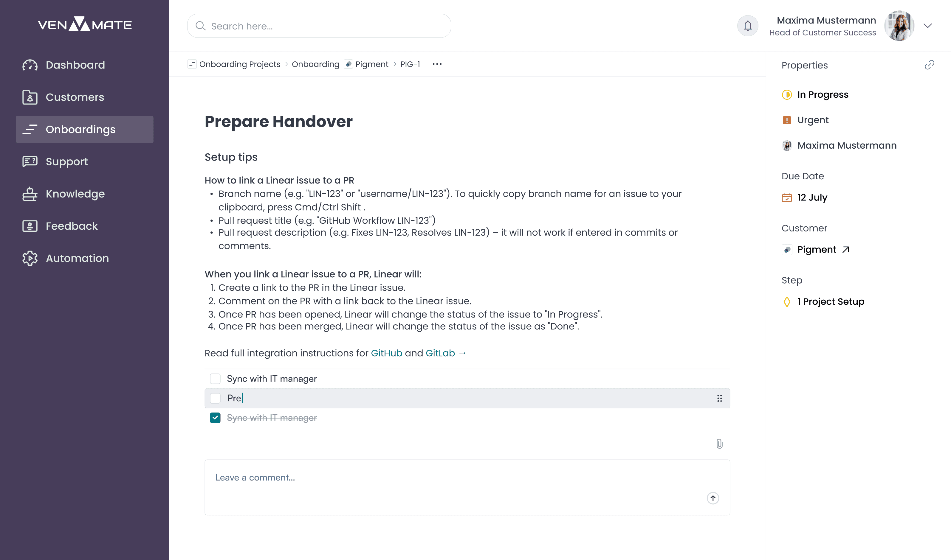The image size is (951, 560).
Task: Uncheck the completed Sync with IT manager
Action: tap(216, 417)
